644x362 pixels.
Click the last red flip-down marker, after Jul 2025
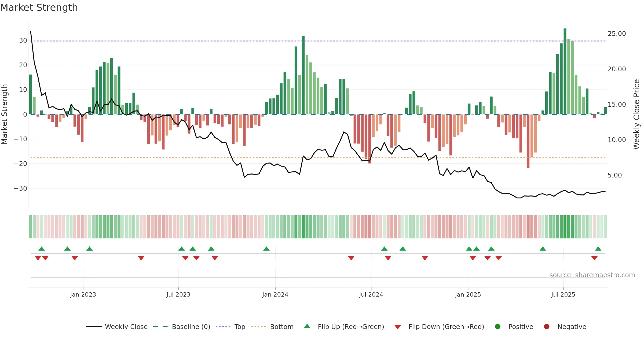point(594,258)
